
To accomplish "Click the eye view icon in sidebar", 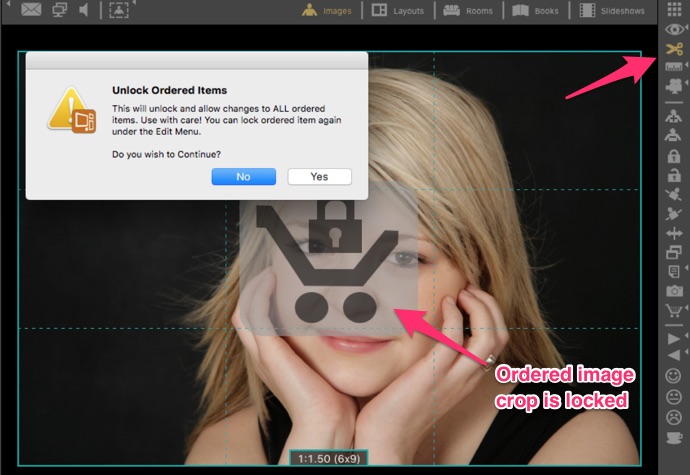I will coord(674,30).
